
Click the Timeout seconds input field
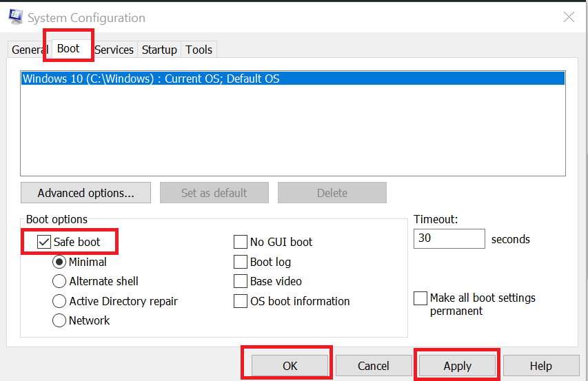pyautogui.click(x=449, y=239)
